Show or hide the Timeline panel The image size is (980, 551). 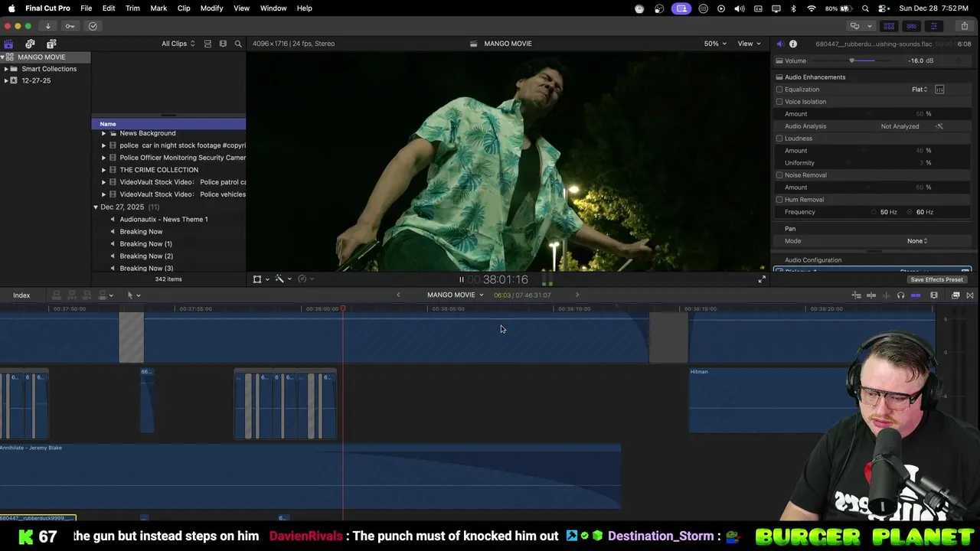911,26
